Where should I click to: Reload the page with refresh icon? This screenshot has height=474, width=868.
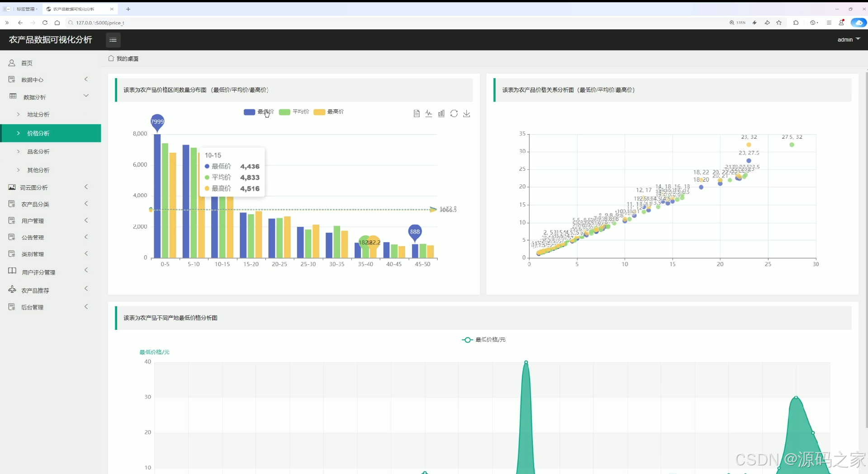tap(45, 23)
